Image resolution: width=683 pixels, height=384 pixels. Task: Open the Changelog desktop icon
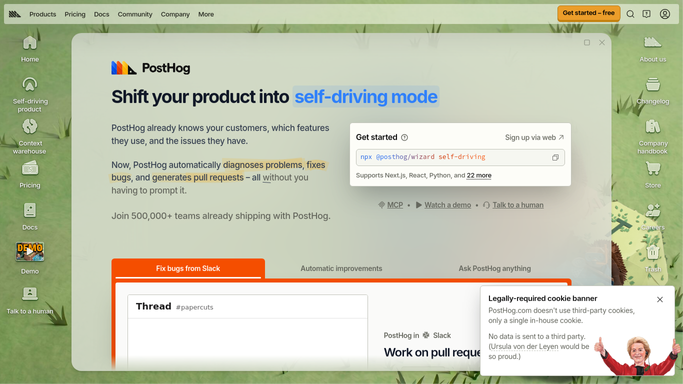click(653, 91)
